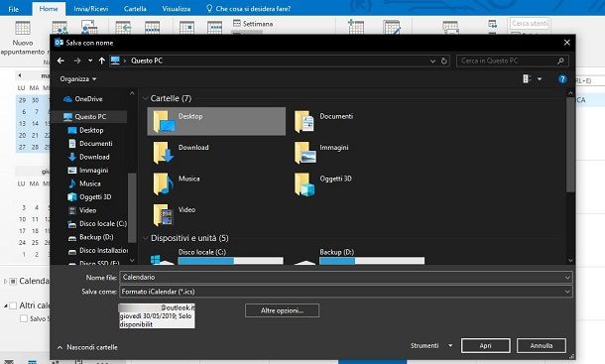This screenshot has height=364, width=605.
Task: Open the Salva come format combo box
Action: pyautogui.click(x=346, y=292)
